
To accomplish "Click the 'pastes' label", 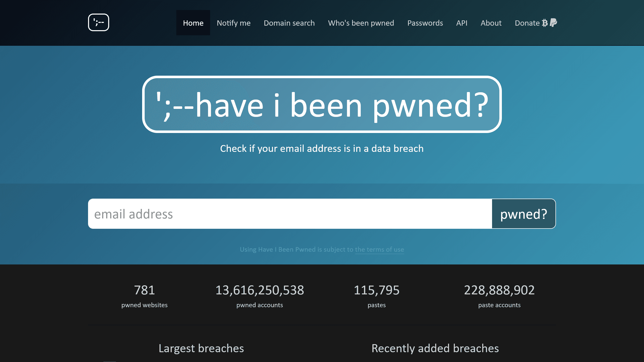I will [x=377, y=305].
